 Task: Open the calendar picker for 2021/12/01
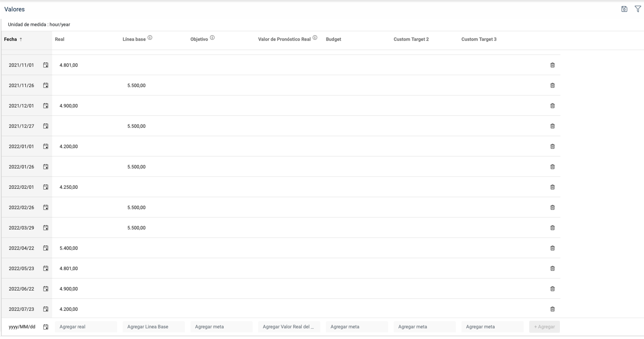pos(46,106)
